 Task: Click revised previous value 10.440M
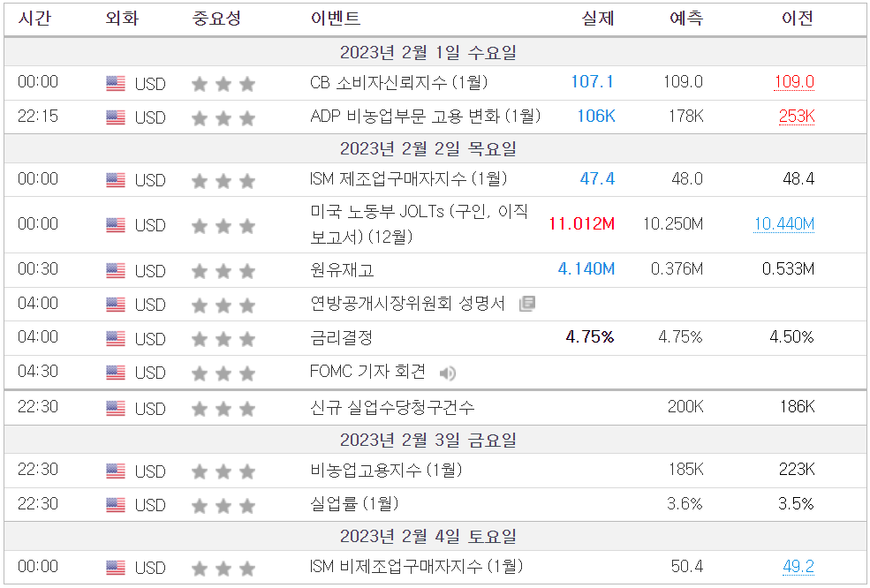coord(784,224)
